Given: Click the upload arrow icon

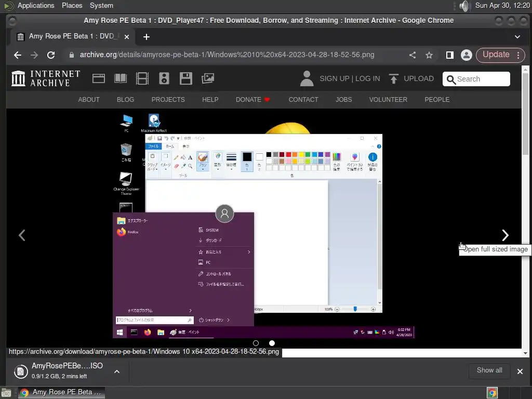Looking at the screenshot, I should 394,78.
